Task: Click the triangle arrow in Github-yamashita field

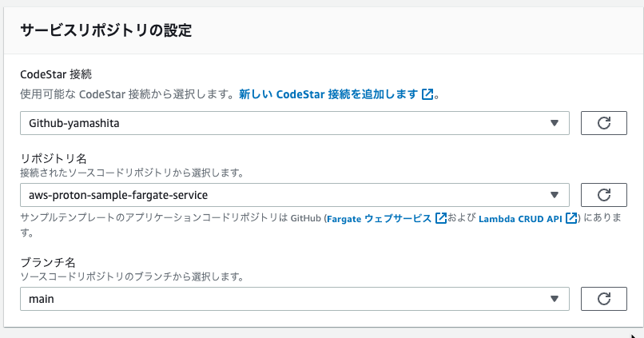Action: (554, 123)
